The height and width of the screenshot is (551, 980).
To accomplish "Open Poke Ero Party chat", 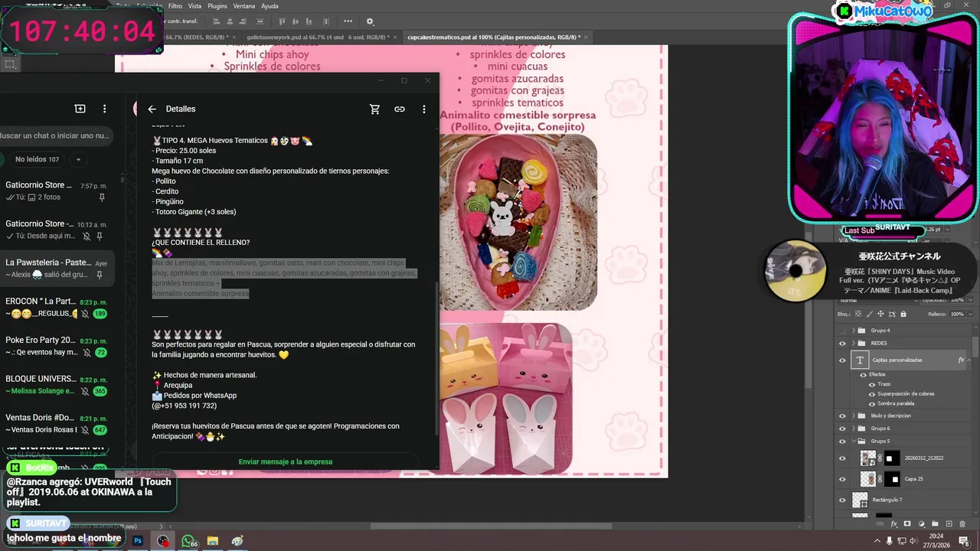I will [57, 346].
